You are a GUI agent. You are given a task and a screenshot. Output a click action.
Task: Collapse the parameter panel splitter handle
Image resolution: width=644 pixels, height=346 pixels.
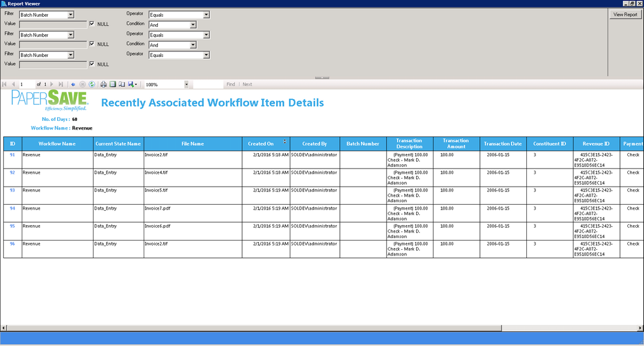322,78
